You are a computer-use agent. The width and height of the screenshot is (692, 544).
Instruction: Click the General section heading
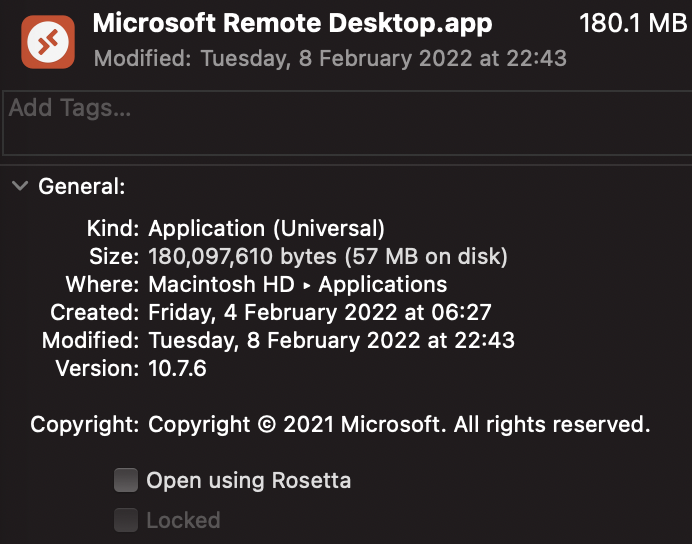[82, 186]
